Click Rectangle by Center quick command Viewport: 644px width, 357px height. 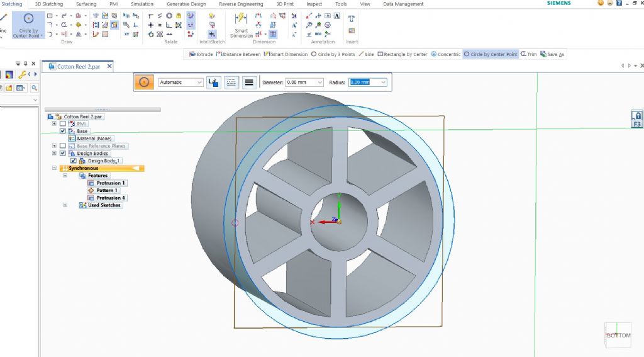pyautogui.click(x=402, y=54)
